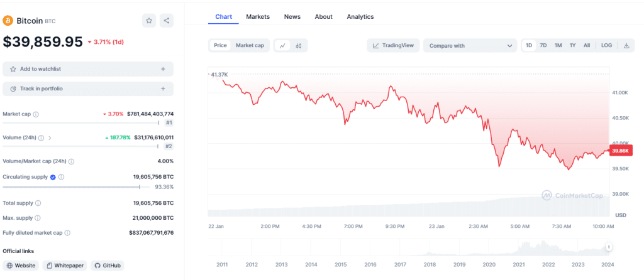Click Add to watchlist button

tap(88, 69)
